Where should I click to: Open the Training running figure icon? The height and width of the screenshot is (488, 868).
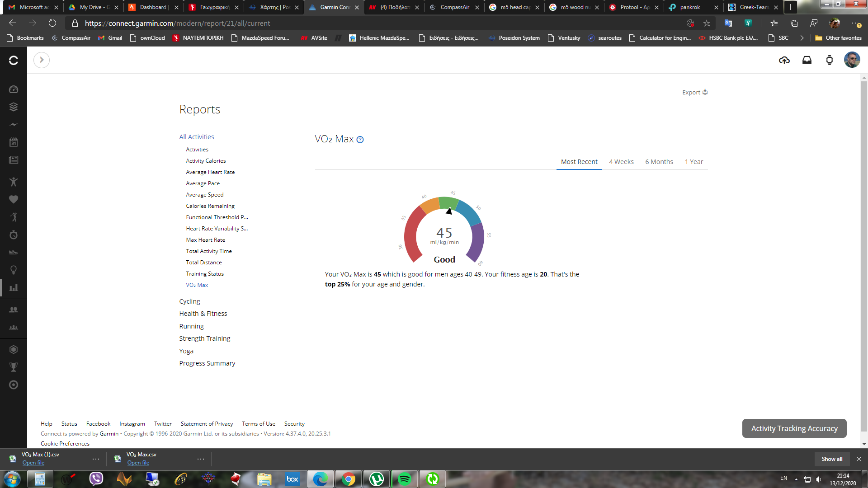pyautogui.click(x=14, y=217)
